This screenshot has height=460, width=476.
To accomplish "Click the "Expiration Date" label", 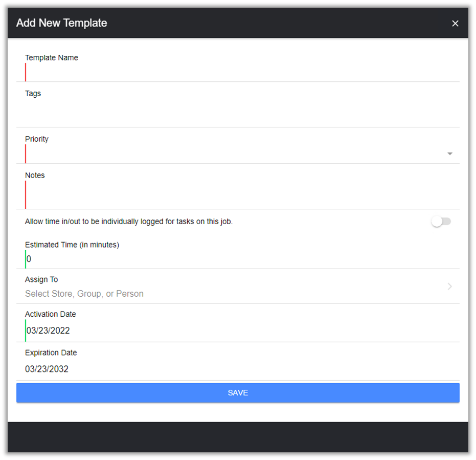I will pos(51,353).
